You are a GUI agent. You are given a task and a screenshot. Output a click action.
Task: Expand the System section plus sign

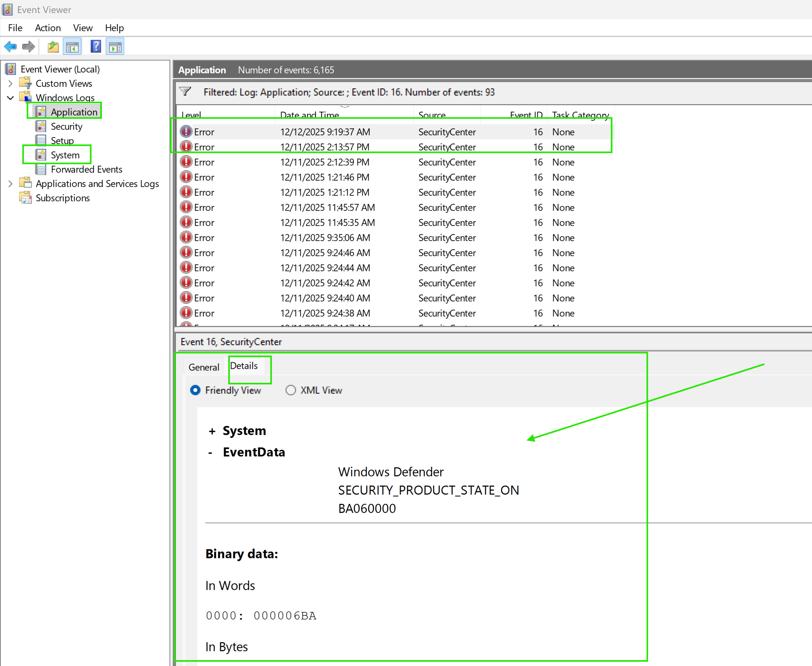click(212, 431)
